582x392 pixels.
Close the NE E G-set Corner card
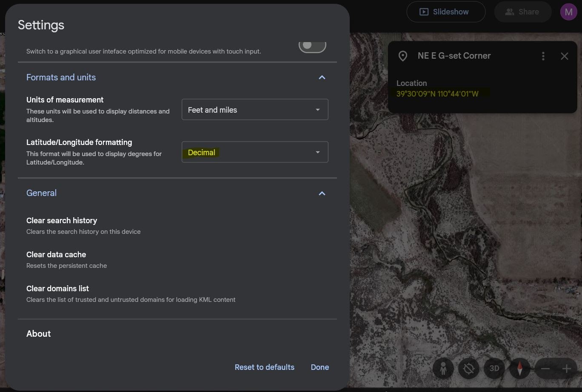[x=564, y=56]
